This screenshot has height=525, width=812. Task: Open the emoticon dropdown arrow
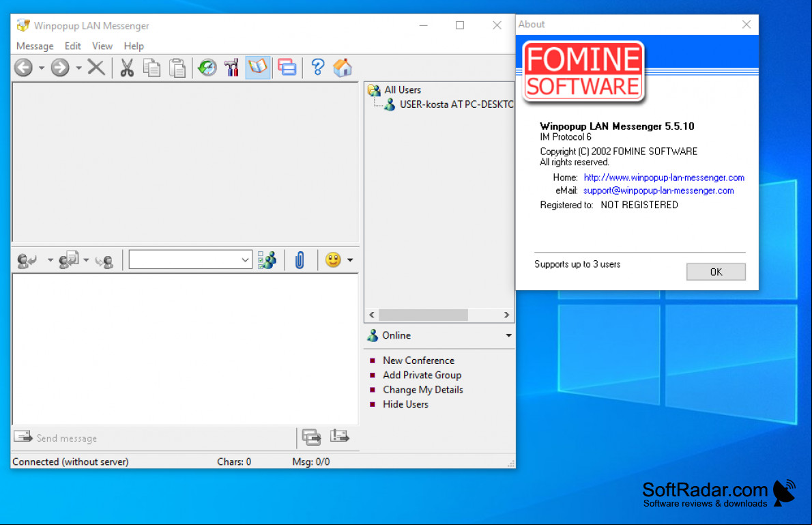pyautogui.click(x=350, y=259)
